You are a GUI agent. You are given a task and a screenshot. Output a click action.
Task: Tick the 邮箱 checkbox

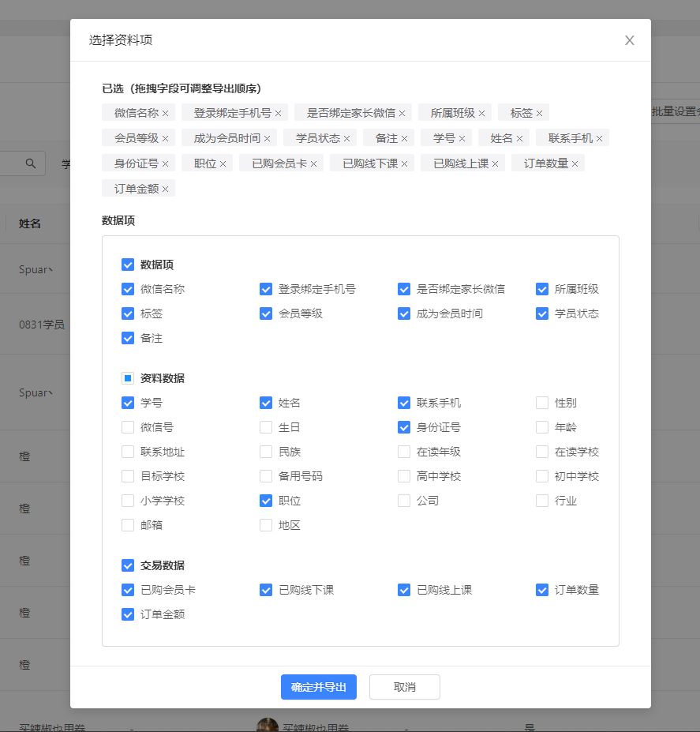pyautogui.click(x=128, y=525)
